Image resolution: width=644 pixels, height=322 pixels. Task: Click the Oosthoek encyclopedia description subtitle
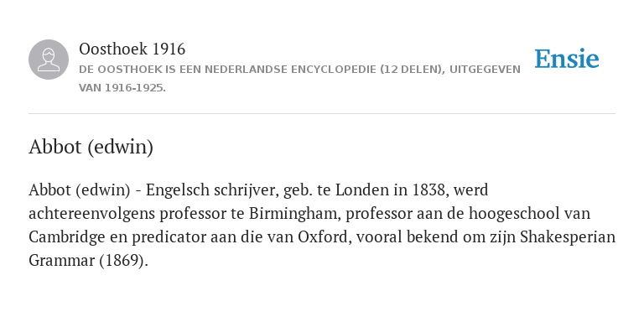click(299, 79)
